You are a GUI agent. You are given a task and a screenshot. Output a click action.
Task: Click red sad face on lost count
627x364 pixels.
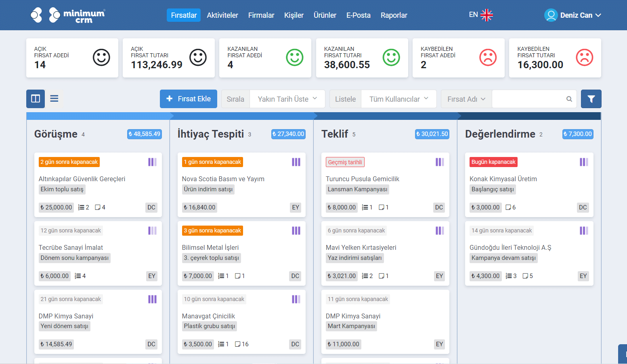click(488, 57)
